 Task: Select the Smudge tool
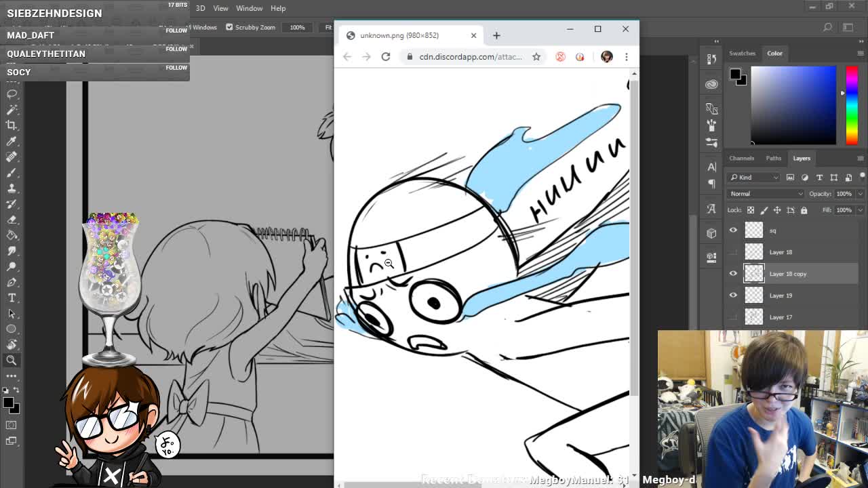12,250
